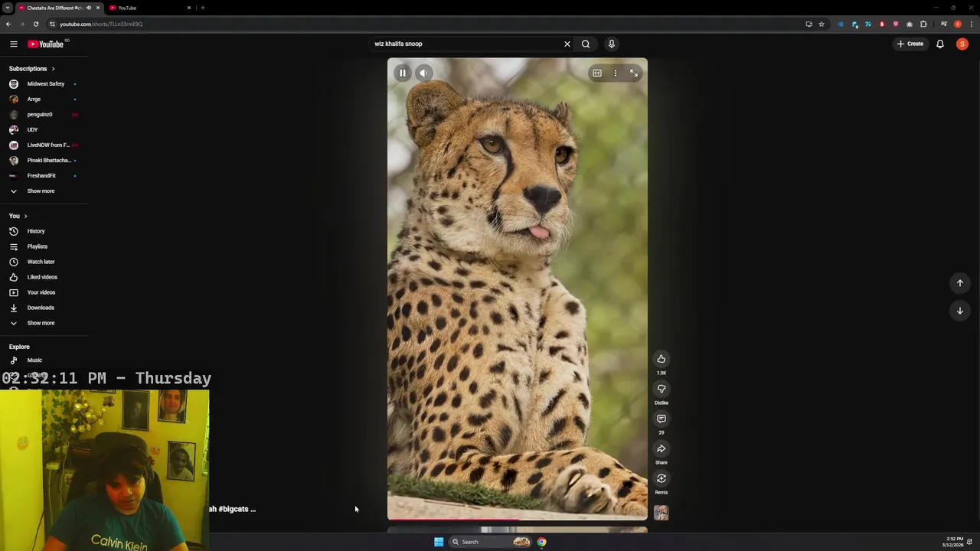Skip to the next Short
Image resolution: width=980 pixels, height=551 pixels.
pyautogui.click(x=959, y=311)
